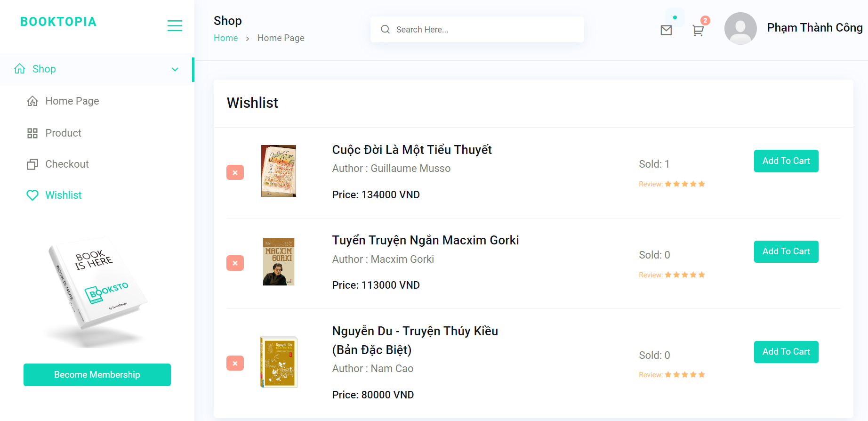The width and height of the screenshot is (868, 421).
Task: Remove Nguyễn Du - Truyện Thúy Kiều from wishlist
Action: (x=235, y=363)
